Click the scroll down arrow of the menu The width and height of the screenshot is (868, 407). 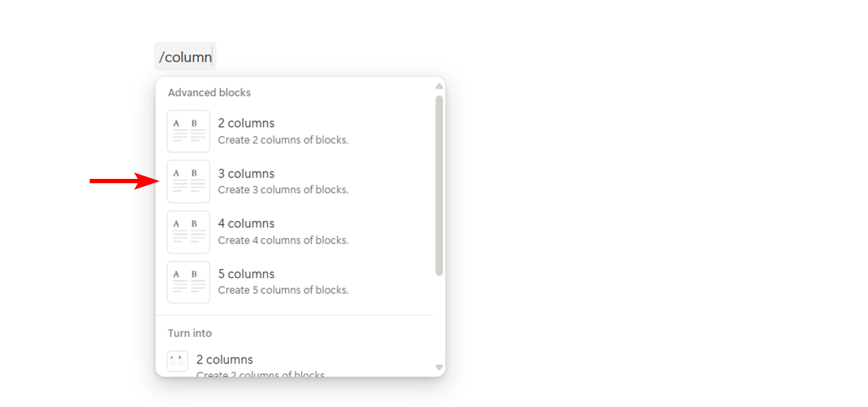coord(439,368)
